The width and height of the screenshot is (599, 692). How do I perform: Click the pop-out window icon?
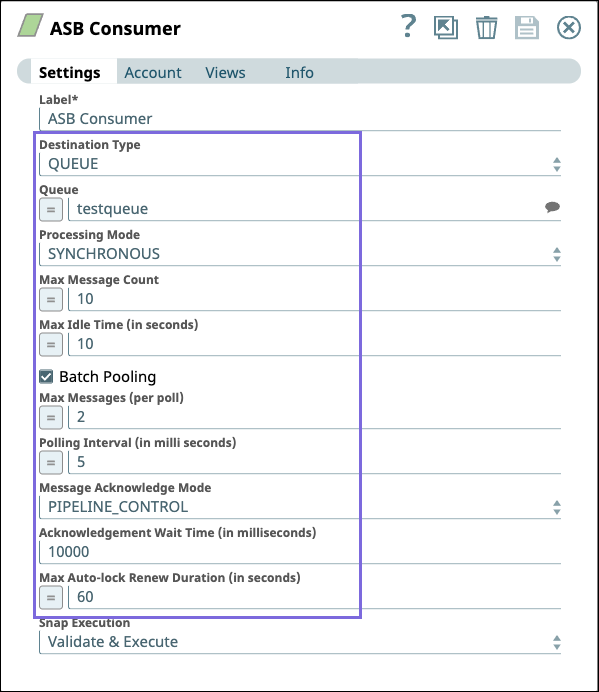[x=445, y=28]
